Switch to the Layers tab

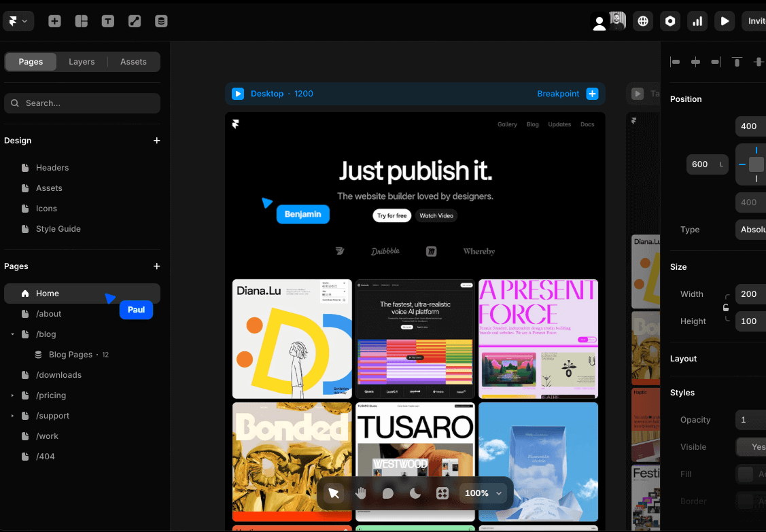point(82,61)
